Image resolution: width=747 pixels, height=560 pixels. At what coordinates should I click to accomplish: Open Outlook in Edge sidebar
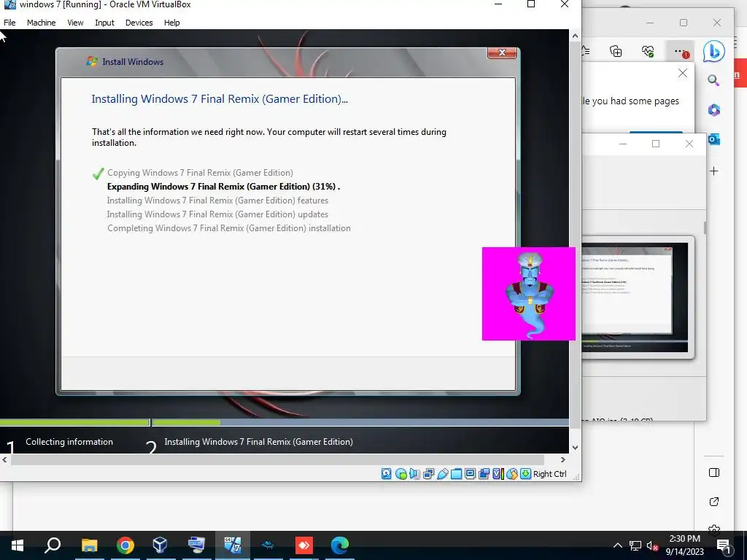713,139
